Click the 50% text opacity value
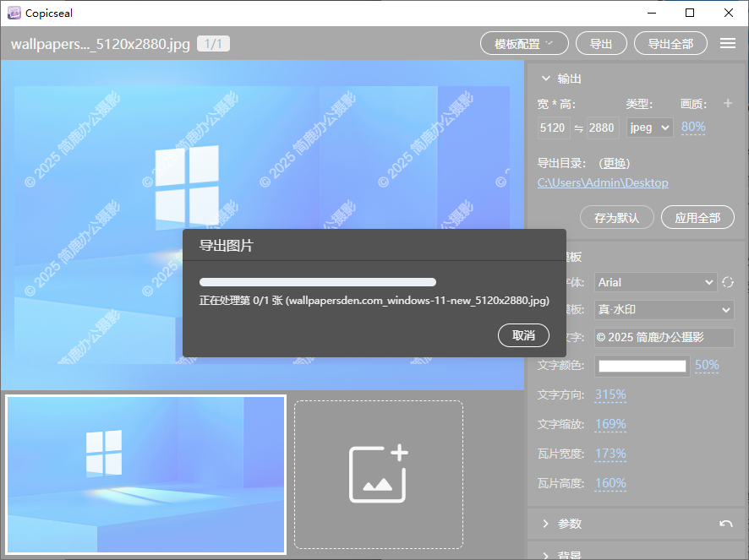 pyautogui.click(x=707, y=365)
